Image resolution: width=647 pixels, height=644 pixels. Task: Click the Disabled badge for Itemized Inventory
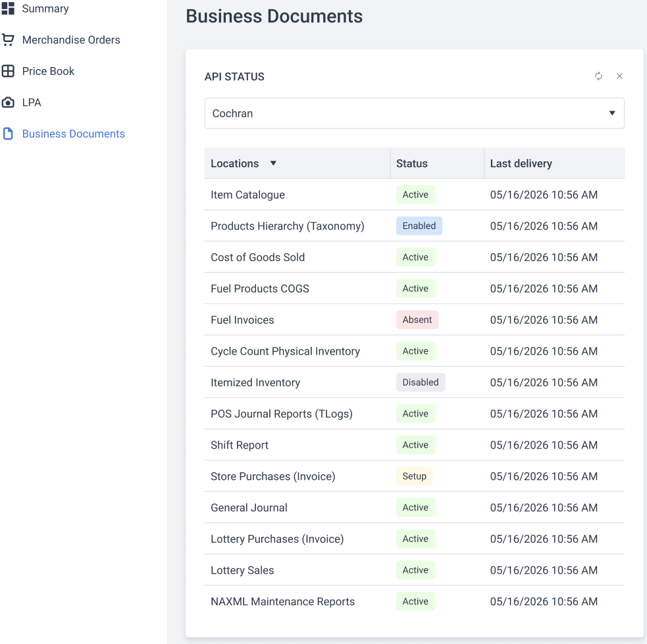tap(420, 382)
